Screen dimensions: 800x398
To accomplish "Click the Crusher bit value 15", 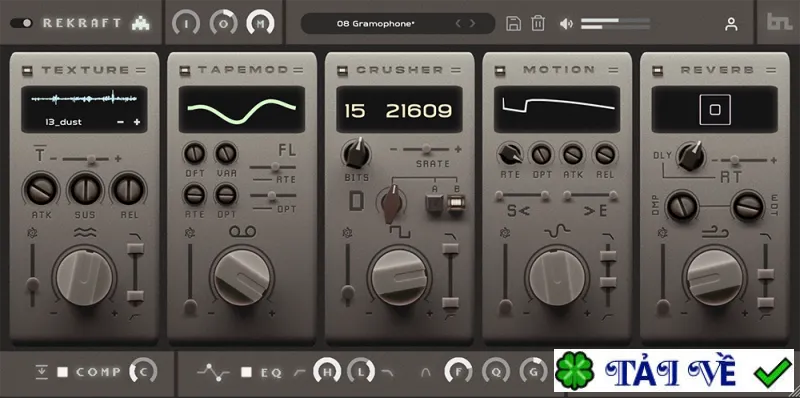I will [355, 111].
